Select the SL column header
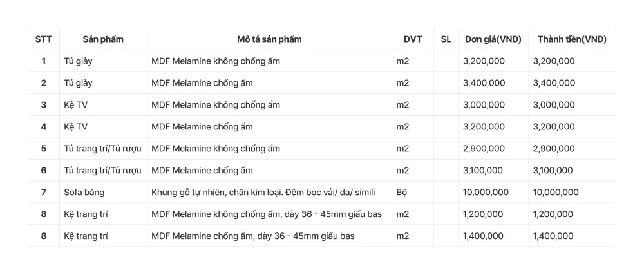The width and height of the screenshot is (644, 275). [446, 39]
